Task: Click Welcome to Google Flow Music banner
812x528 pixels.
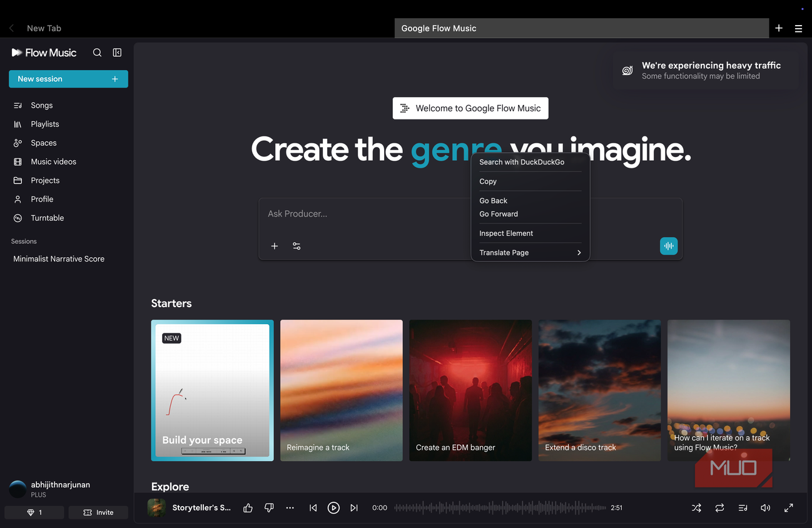Action: 470,108
